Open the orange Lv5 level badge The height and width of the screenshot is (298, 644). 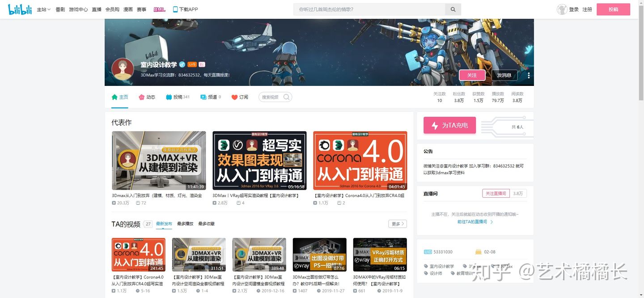pos(192,65)
